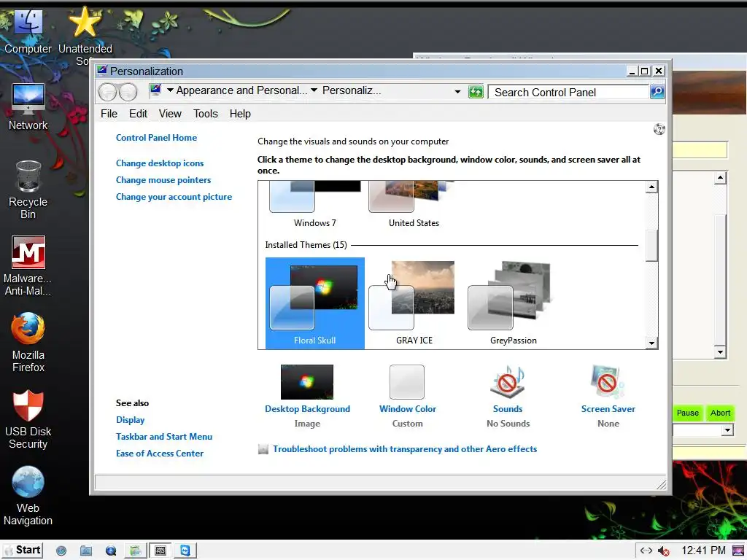Click the fourth quick launch icon on taskbar
The width and height of the screenshot is (747, 560).
(x=135, y=551)
